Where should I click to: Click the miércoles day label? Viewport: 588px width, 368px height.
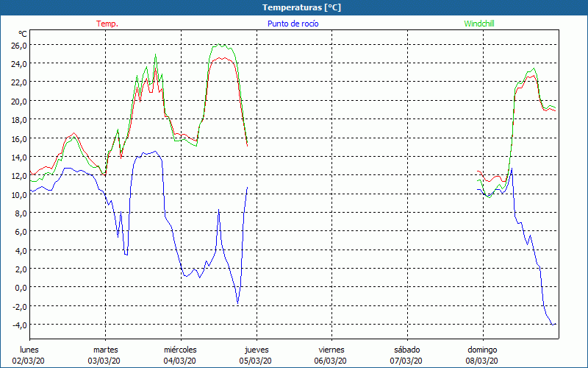click(x=180, y=350)
